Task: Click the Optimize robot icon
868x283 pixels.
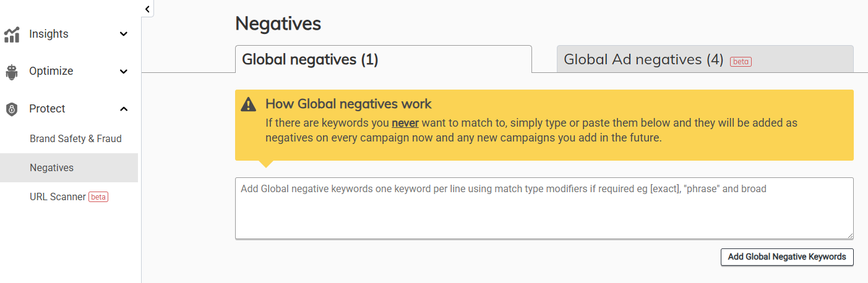Action: point(12,72)
